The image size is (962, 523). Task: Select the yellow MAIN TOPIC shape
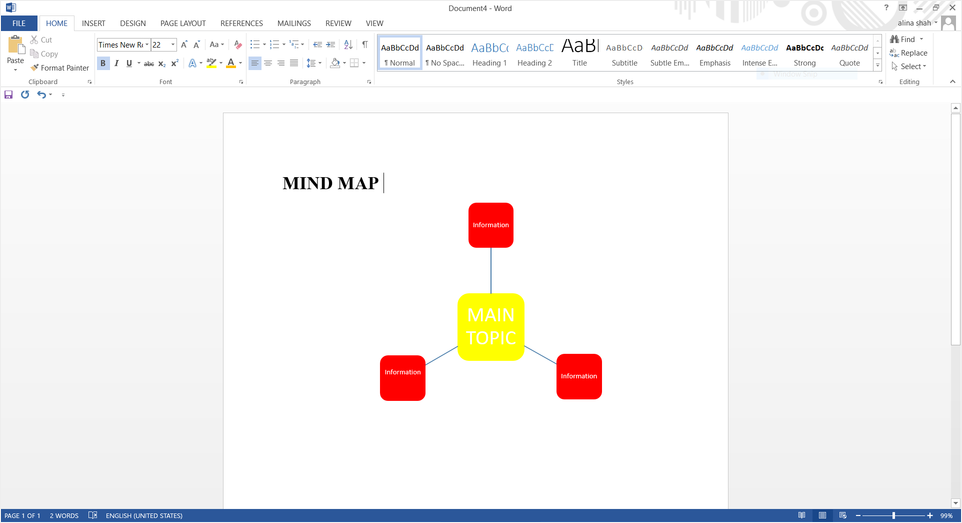click(491, 327)
